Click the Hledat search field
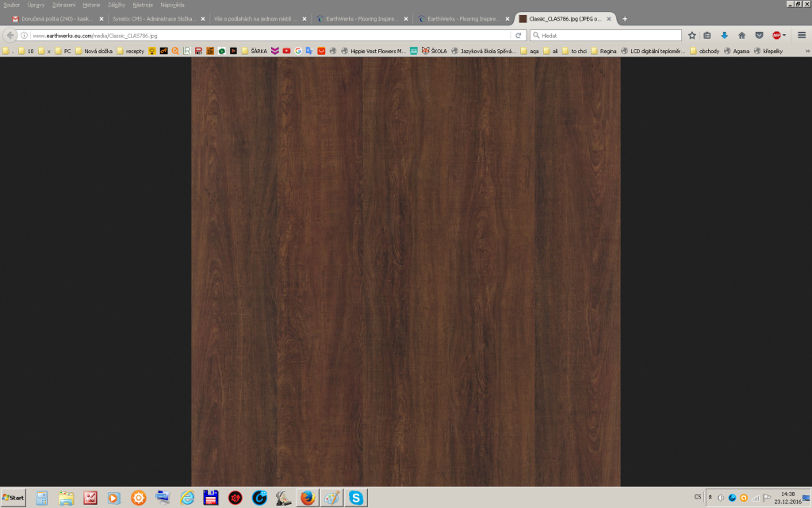812x508 pixels. (607, 36)
